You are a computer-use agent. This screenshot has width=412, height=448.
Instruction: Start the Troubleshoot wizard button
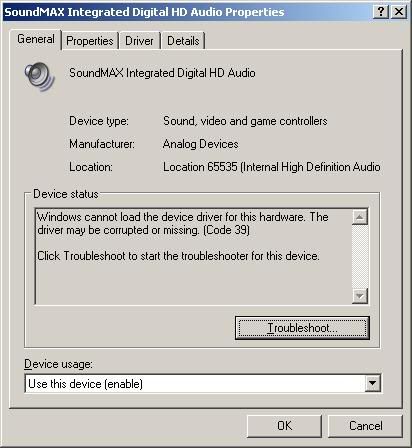pos(302,328)
